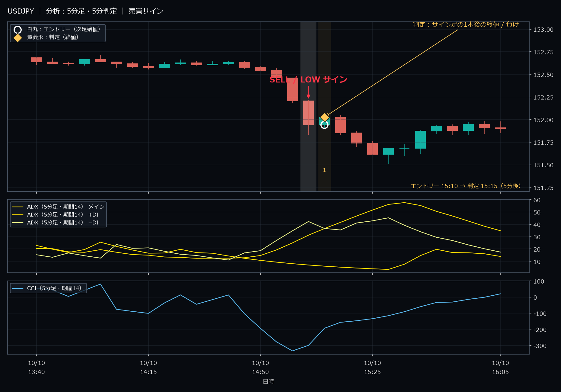Click the white circle icon in the legend
This screenshot has height=392, width=561.
(x=18, y=30)
